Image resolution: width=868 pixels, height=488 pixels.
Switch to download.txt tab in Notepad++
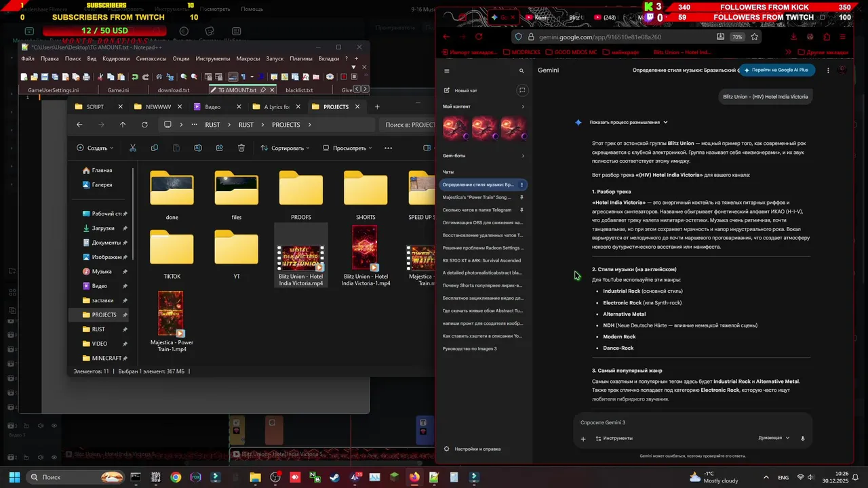(174, 90)
